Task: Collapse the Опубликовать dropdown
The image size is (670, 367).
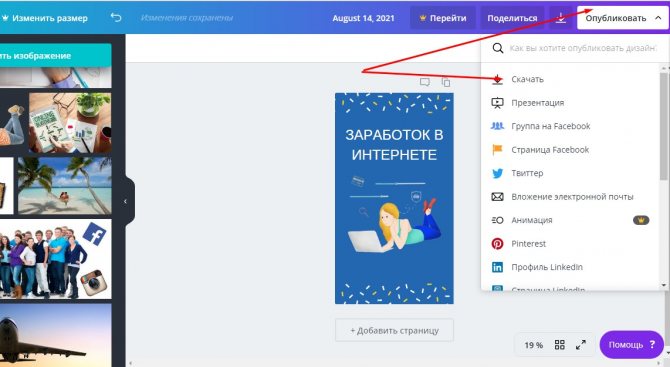Action: (658, 18)
